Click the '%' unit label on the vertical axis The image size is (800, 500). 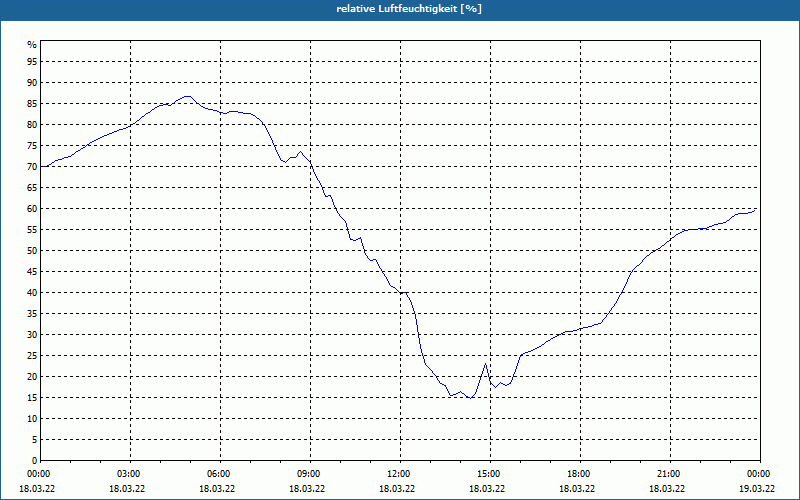coord(32,45)
